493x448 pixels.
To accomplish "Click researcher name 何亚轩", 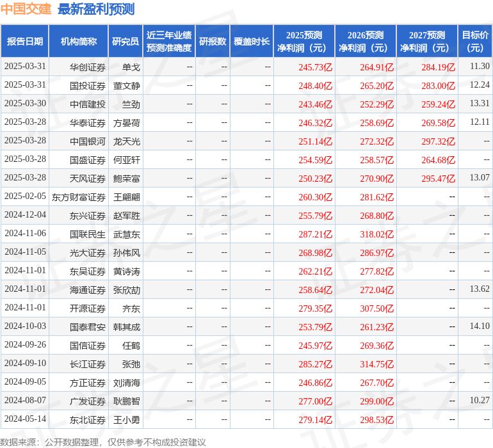I will click(x=127, y=160).
